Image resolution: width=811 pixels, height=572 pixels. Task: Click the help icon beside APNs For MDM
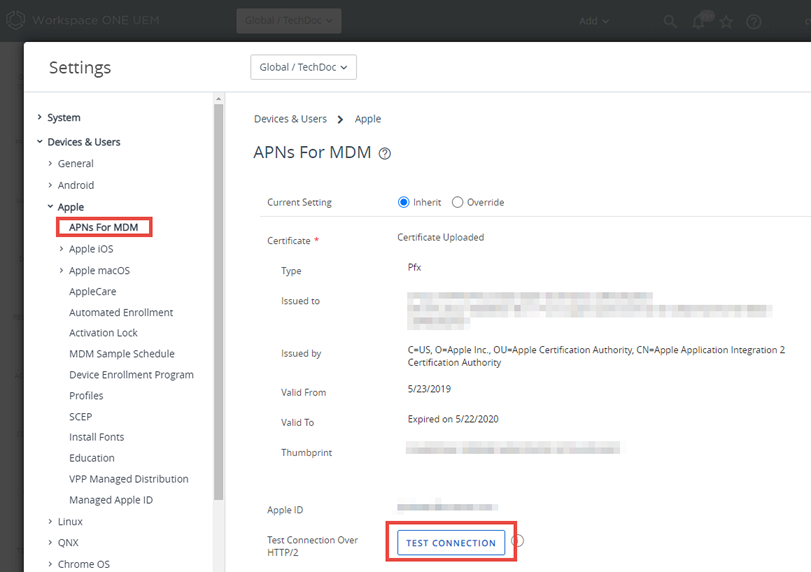click(384, 154)
